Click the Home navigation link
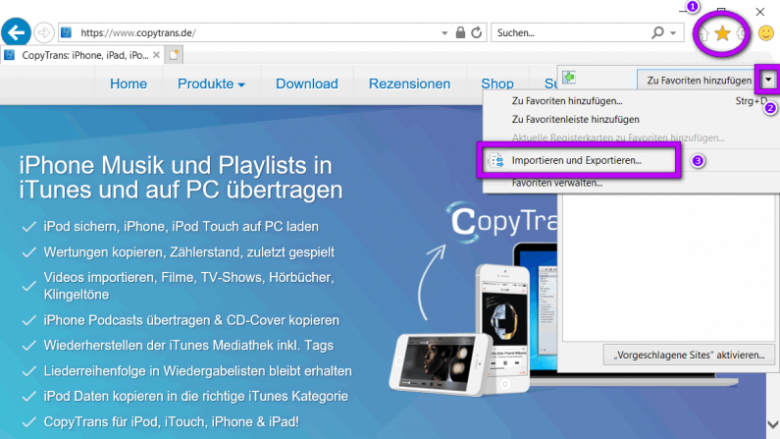This screenshot has height=439, width=780. coord(128,84)
